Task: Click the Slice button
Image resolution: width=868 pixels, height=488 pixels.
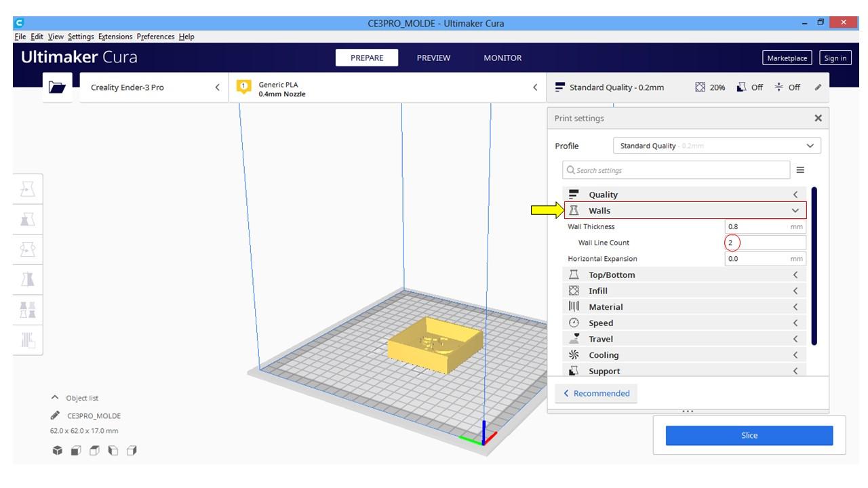Action: [x=749, y=435]
